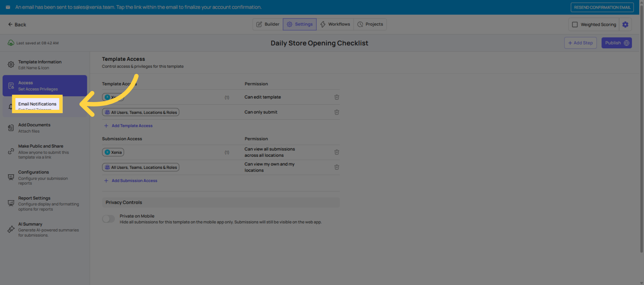The height and width of the screenshot is (285, 644).
Task: Open the Builder tab
Action: (x=268, y=24)
